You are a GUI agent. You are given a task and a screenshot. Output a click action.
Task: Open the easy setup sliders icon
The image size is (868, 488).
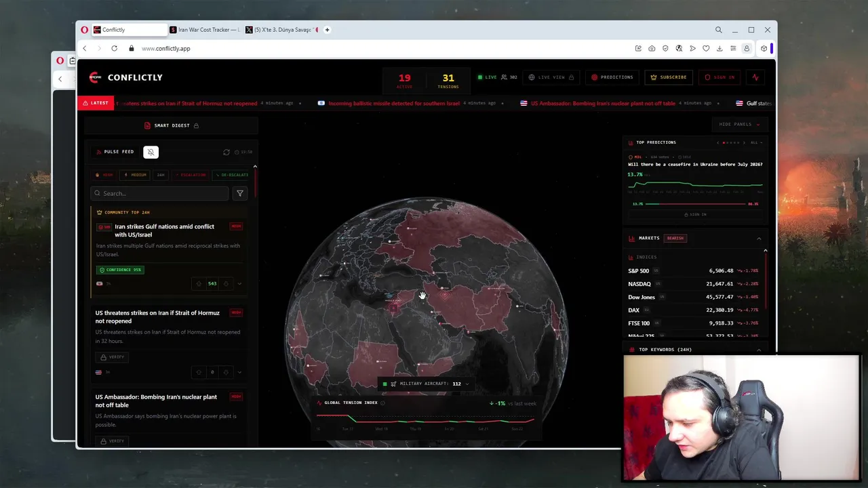(x=733, y=48)
